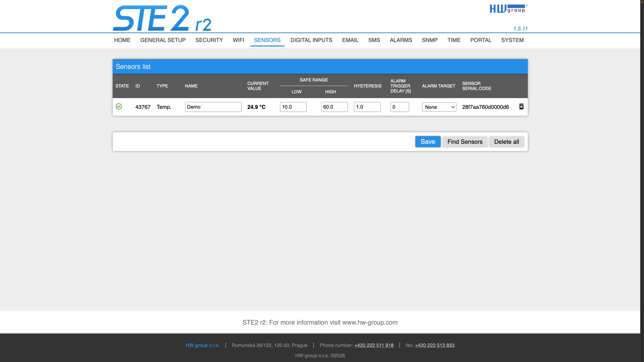Switch to the WIFI tab
Image resolution: width=644 pixels, height=362 pixels.
(x=238, y=40)
